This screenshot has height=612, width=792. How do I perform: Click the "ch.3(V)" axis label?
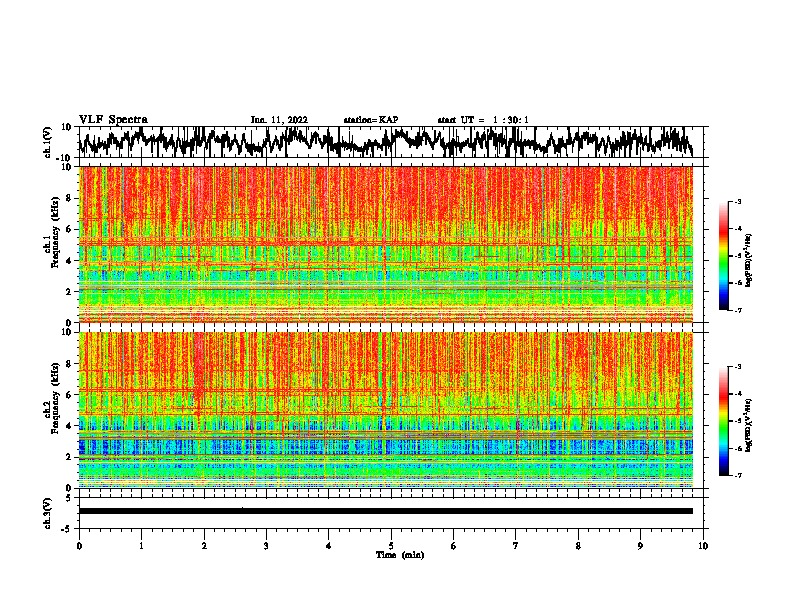point(47,513)
